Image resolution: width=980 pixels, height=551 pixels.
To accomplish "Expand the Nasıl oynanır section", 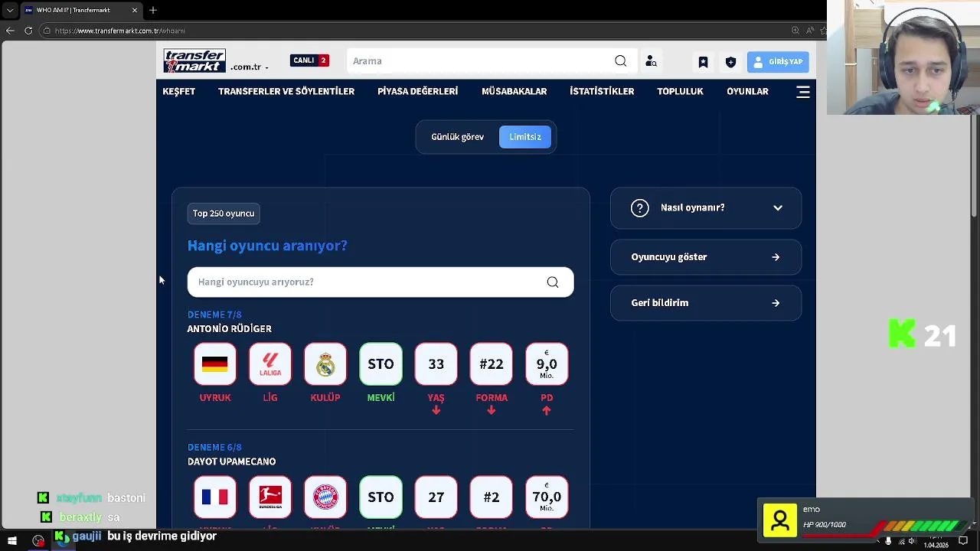I will click(x=706, y=208).
